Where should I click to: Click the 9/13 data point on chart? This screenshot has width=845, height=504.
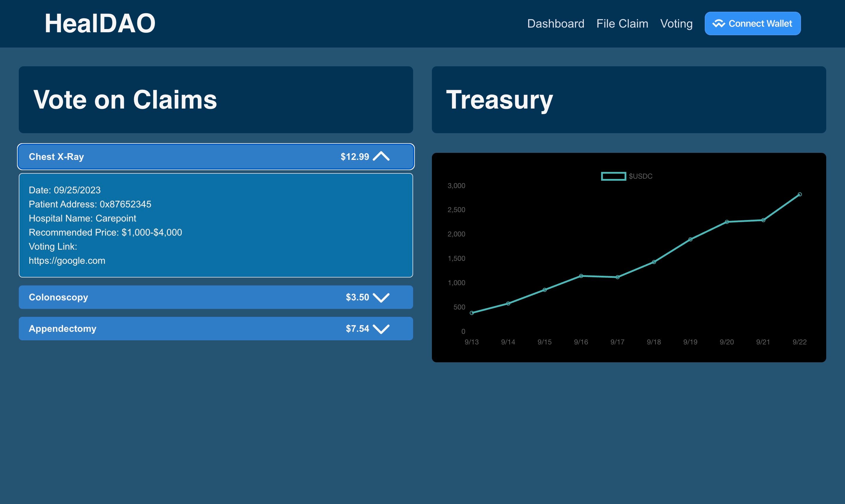click(472, 313)
